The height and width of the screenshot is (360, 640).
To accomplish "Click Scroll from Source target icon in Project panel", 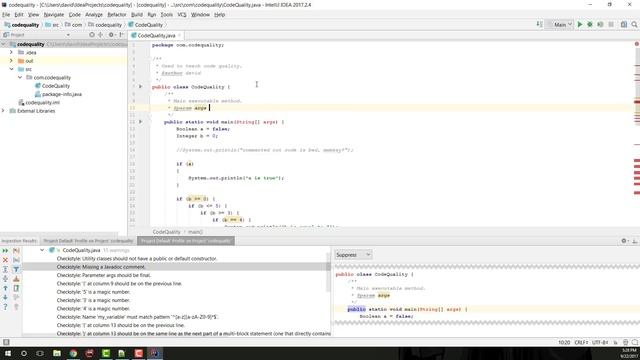I will point(92,35).
